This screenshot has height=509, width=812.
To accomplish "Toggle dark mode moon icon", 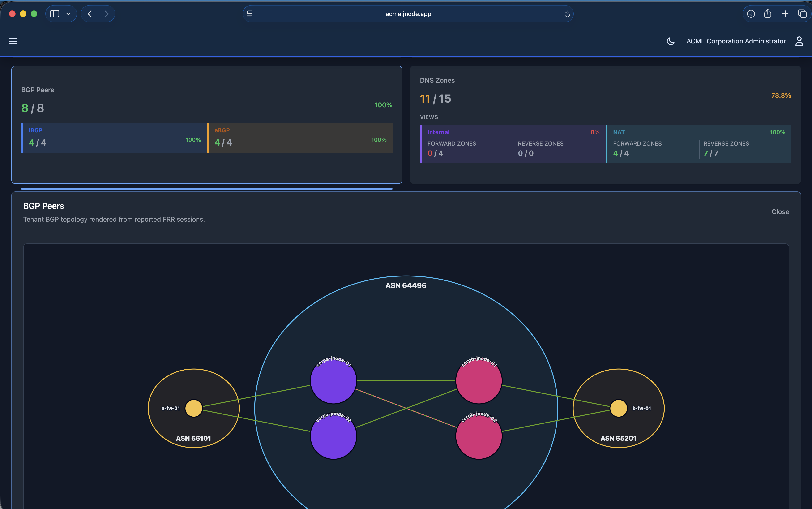I will 670,41.
